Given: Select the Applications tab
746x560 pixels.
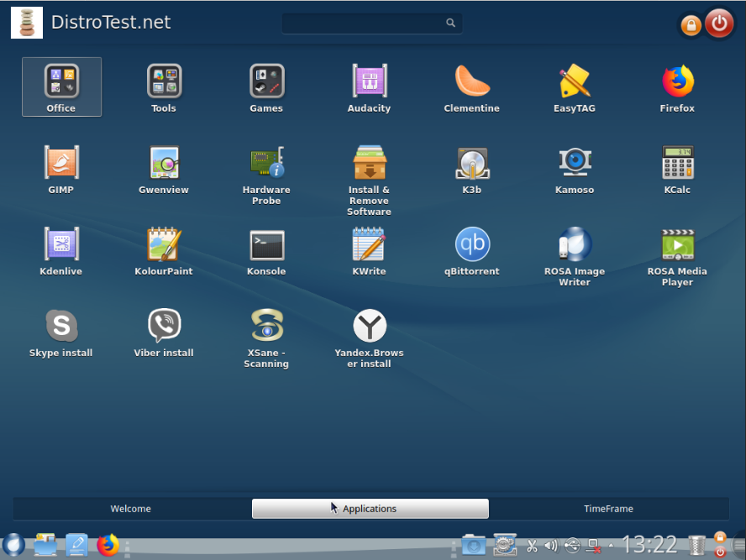Looking at the screenshot, I should pyautogui.click(x=370, y=509).
